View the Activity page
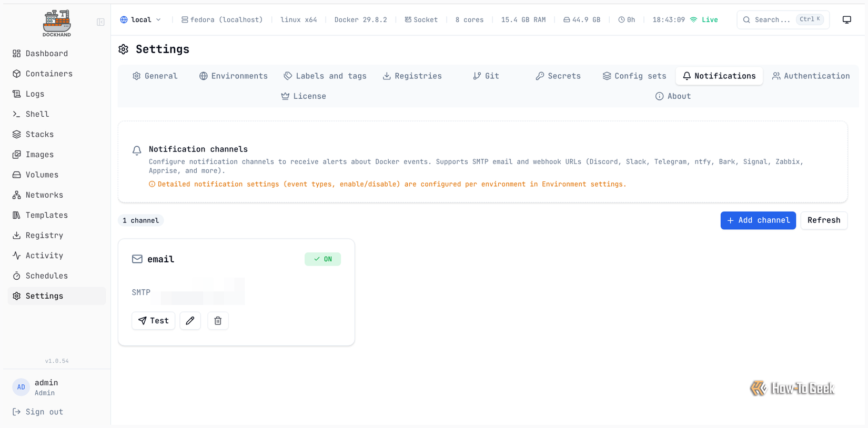The image size is (868, 428). click(x=56, y=256)
